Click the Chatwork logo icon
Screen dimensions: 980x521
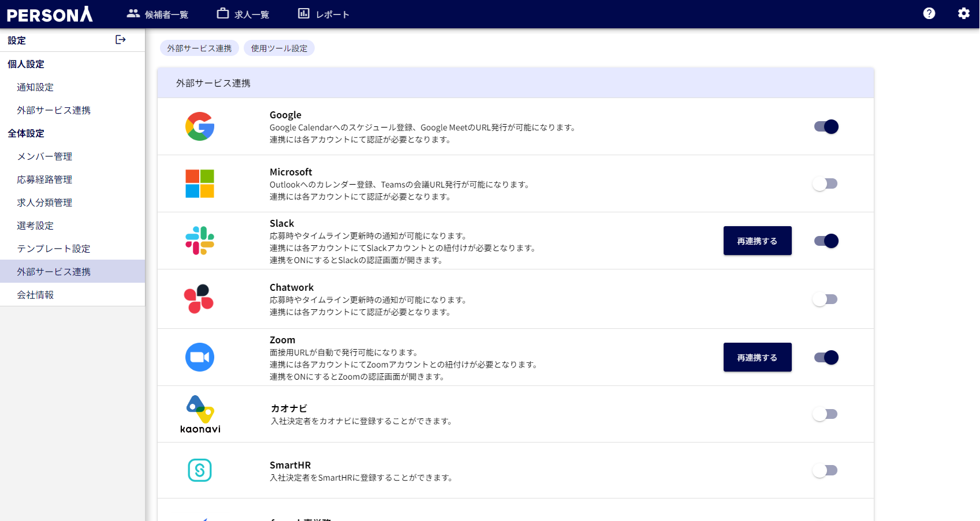tap(199, 299)
